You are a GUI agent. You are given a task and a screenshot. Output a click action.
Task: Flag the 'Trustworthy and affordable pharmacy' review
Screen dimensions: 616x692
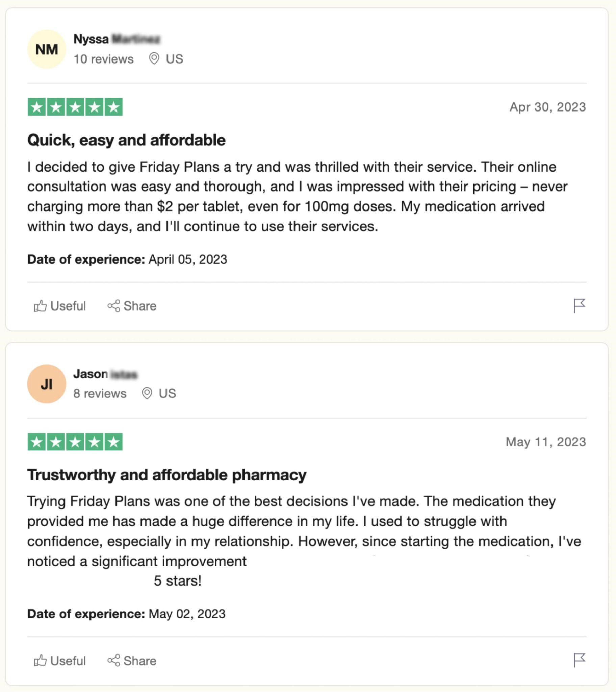click(579, 660)
